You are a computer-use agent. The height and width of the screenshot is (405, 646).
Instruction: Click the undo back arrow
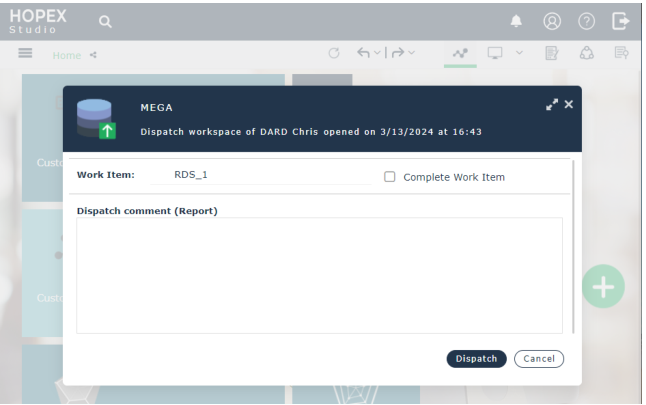(363, 54)
